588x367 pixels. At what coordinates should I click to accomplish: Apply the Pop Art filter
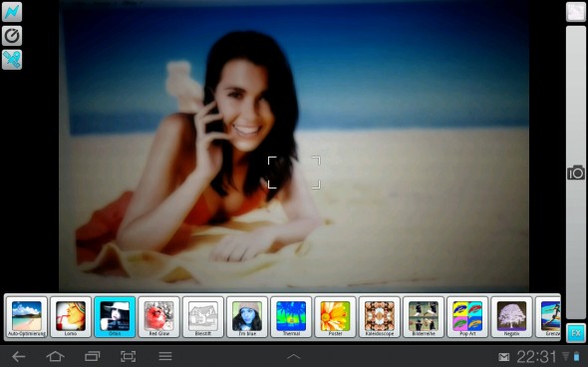pos(467,317)
